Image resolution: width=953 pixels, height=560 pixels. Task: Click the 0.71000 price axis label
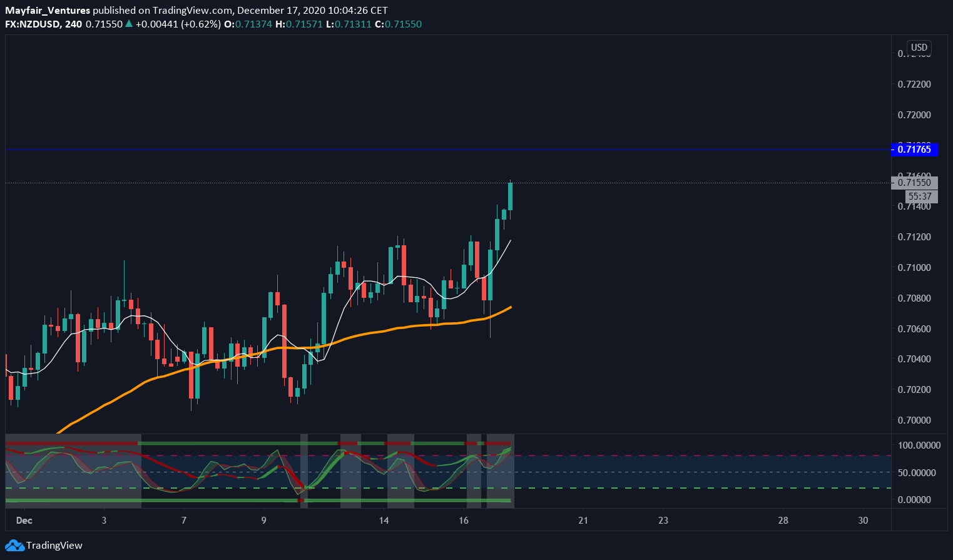click(x=914, y=267)
